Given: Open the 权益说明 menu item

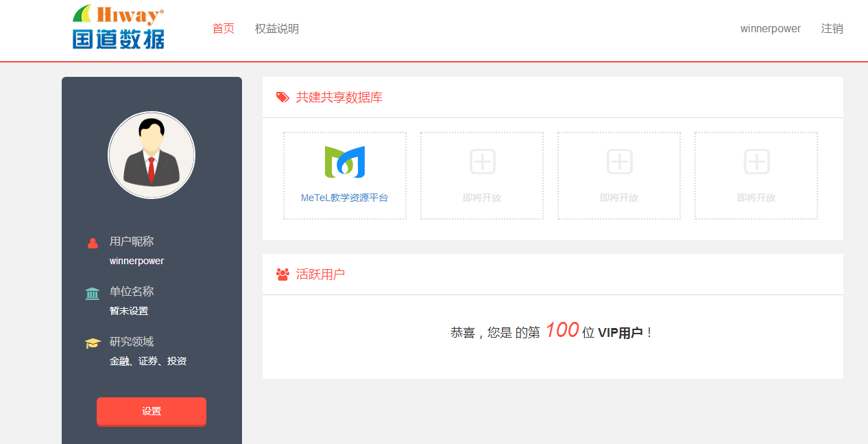Looking at the screenshot, I should (277, 29).
